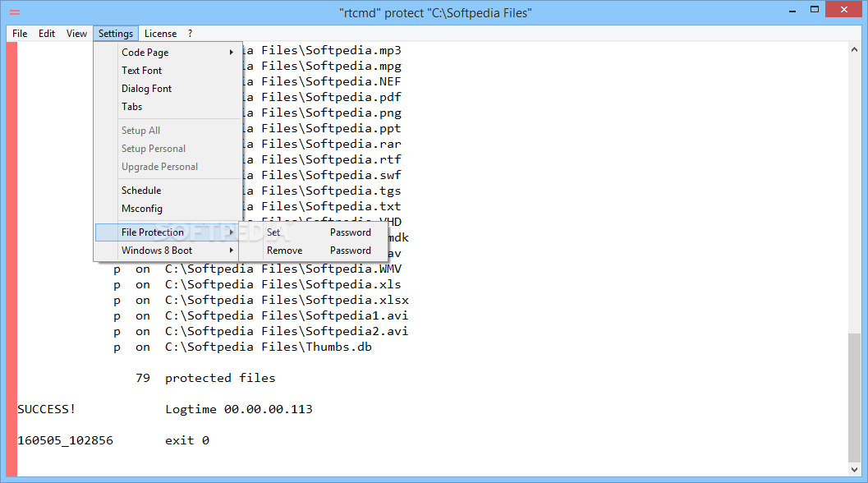The image size is (868, 483).
Task: Click the 'Softpedia.txt' output line
Action: click(322, 206)
